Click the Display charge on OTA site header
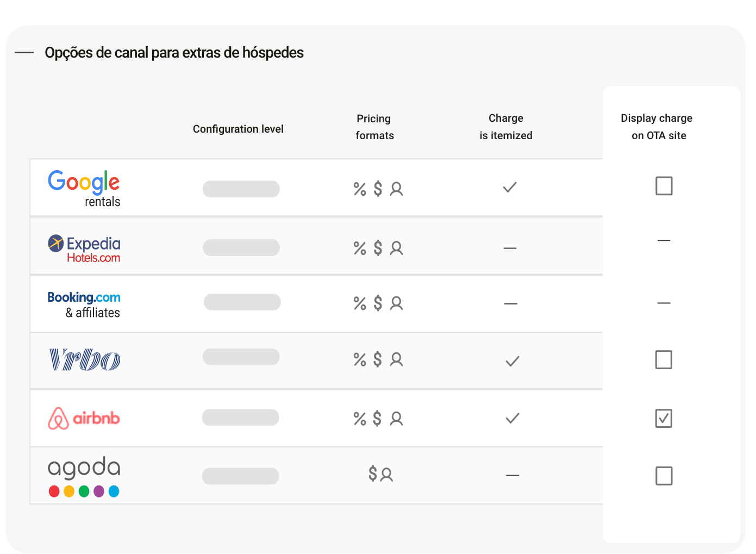This screenshot has height=554, width=756. [x=657, y=127]
